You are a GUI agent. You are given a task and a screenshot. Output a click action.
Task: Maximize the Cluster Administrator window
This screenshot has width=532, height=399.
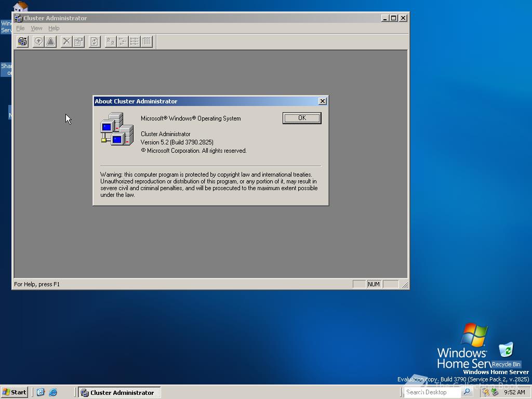(x=393, y=18)
